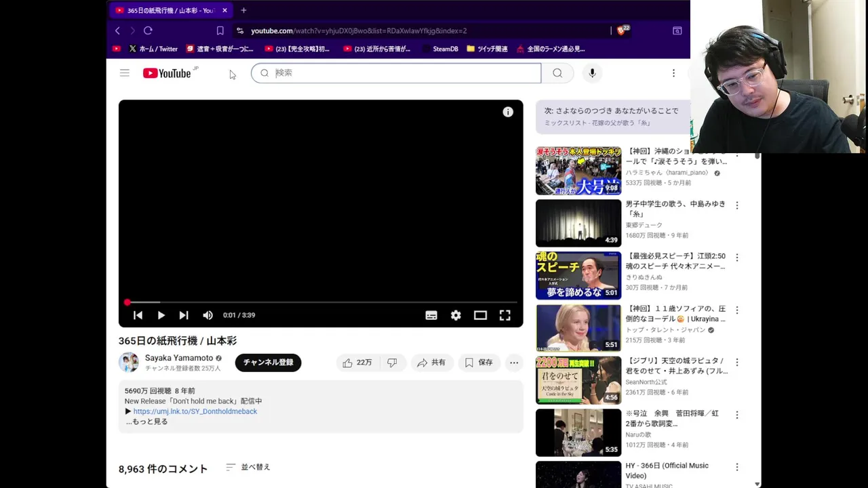Open comment sort options 並べ替え
Image resolution: width=868 pixels, height=488 pixels.
[x=248, y=467]
